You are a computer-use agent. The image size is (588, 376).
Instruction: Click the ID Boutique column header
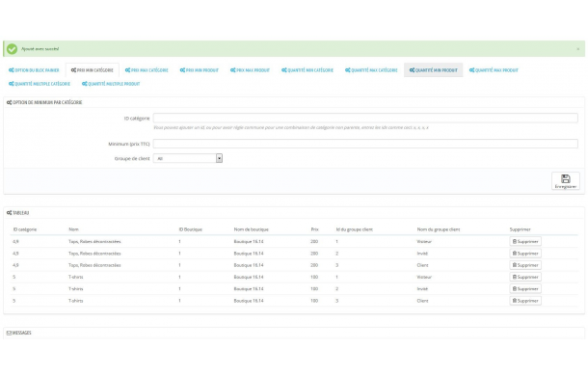(191, 229)
